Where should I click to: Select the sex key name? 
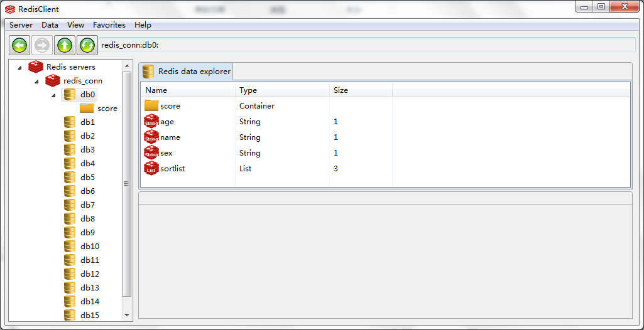(x=166, y=153)
